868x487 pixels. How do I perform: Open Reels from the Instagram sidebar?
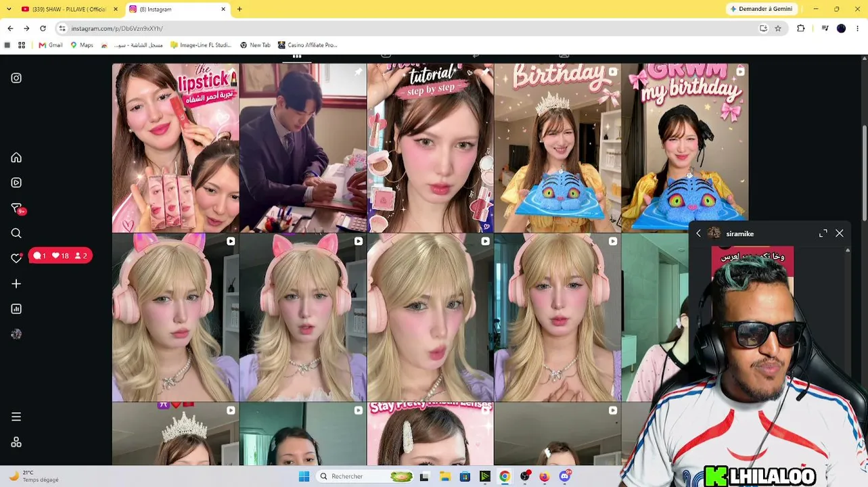tap(16, 183)
